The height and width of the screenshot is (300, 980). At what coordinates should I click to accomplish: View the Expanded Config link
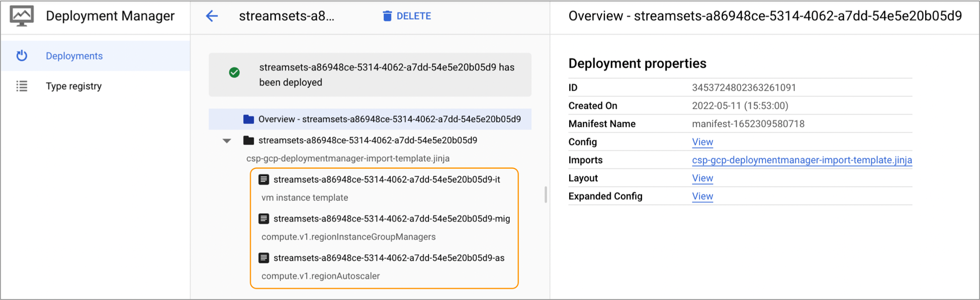coord(702,196)
